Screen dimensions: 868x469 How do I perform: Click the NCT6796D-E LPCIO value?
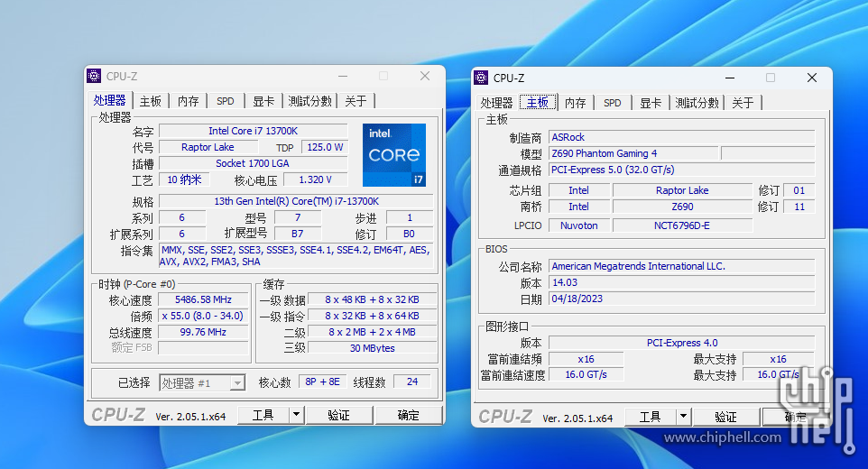tap(682, 225)
